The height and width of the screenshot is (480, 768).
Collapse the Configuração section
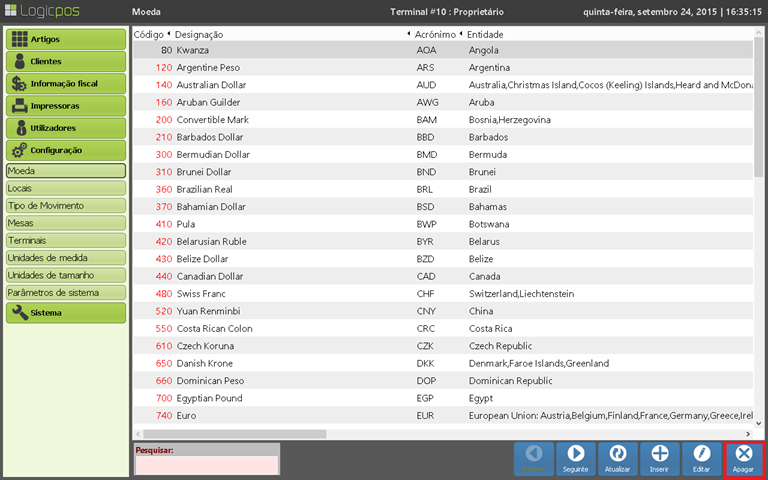[66, 150]
